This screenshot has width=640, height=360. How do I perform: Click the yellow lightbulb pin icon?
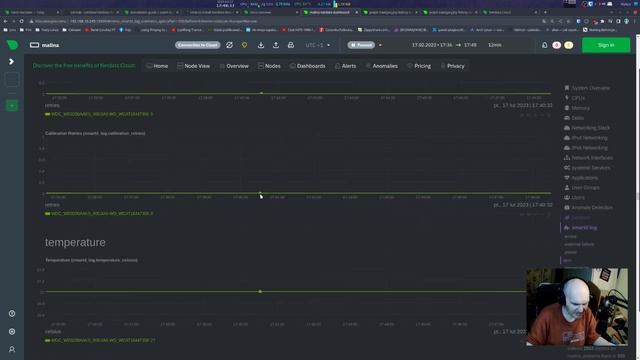pyautogui.click(x=244, y=45)
